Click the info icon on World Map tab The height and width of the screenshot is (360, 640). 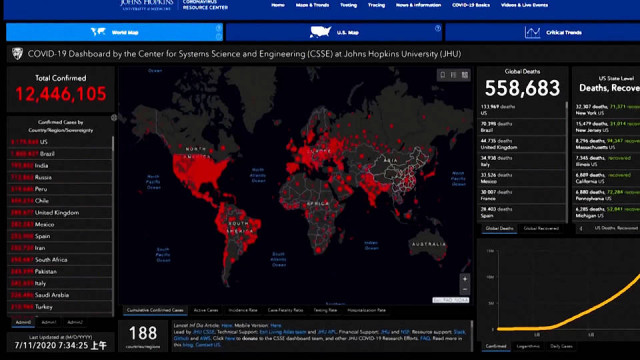tap(219, 28)
